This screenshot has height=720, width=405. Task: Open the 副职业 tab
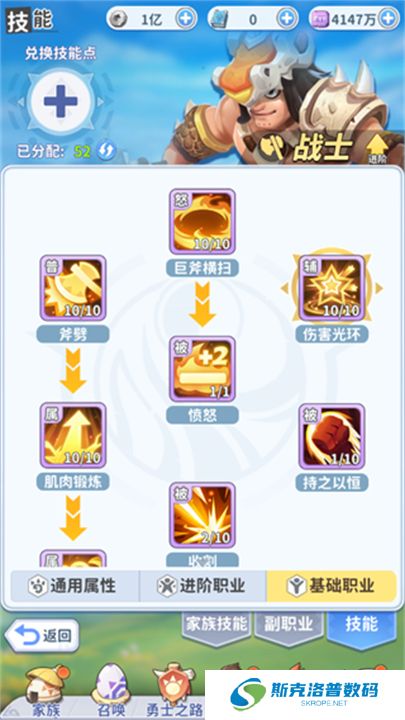pyautogui.click(x=289, y=625)
